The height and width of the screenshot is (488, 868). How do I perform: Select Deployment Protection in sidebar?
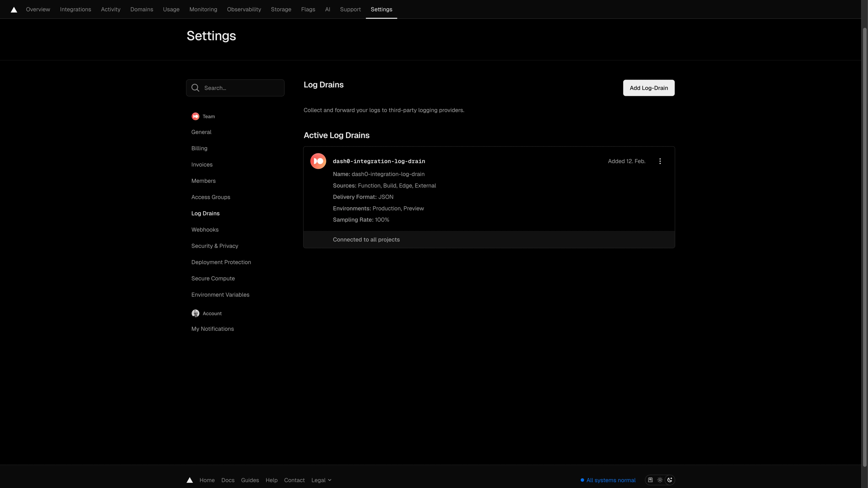click(221, 262)
